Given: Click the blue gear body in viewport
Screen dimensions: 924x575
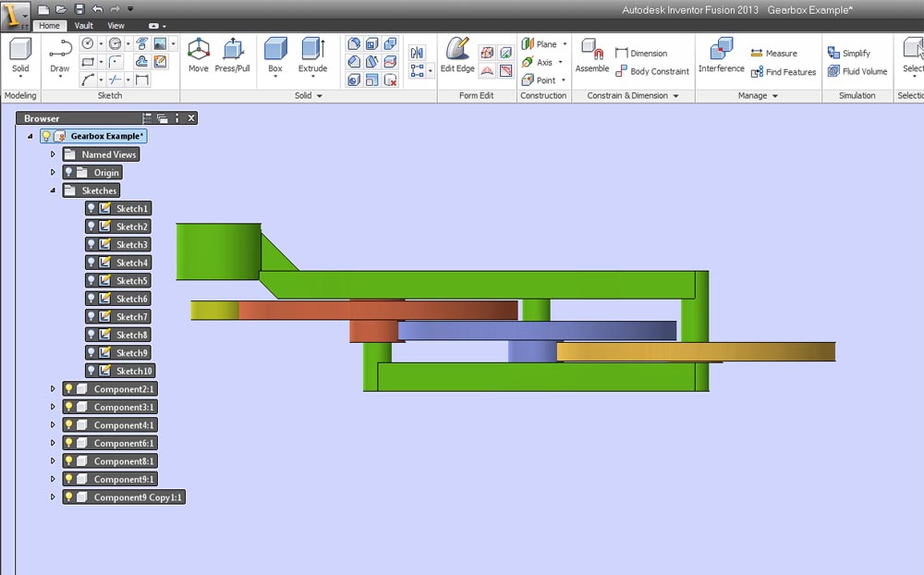Looking at the screenshot, I should [536, 330].
